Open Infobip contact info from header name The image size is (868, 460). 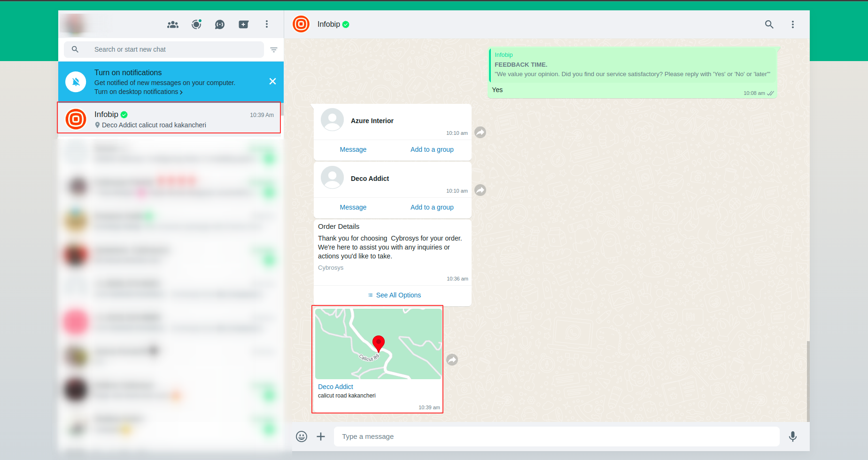click(329, 24)
